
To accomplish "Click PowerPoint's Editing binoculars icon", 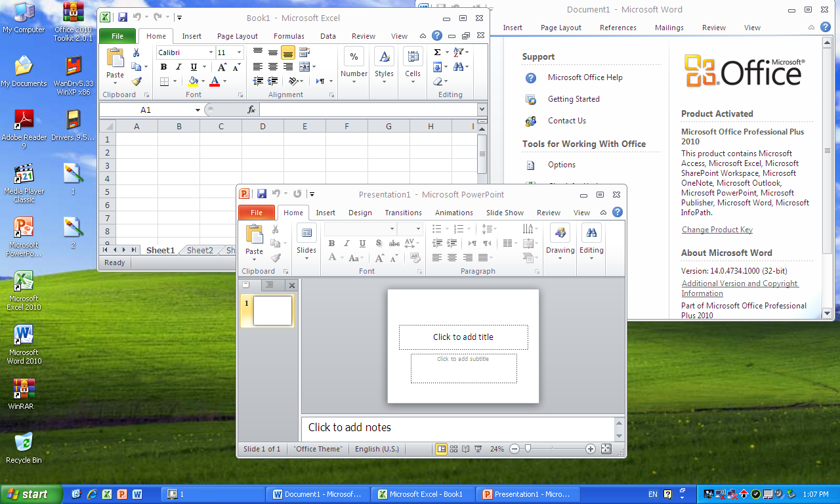I will pyautogui.click(x=591, y=233).
